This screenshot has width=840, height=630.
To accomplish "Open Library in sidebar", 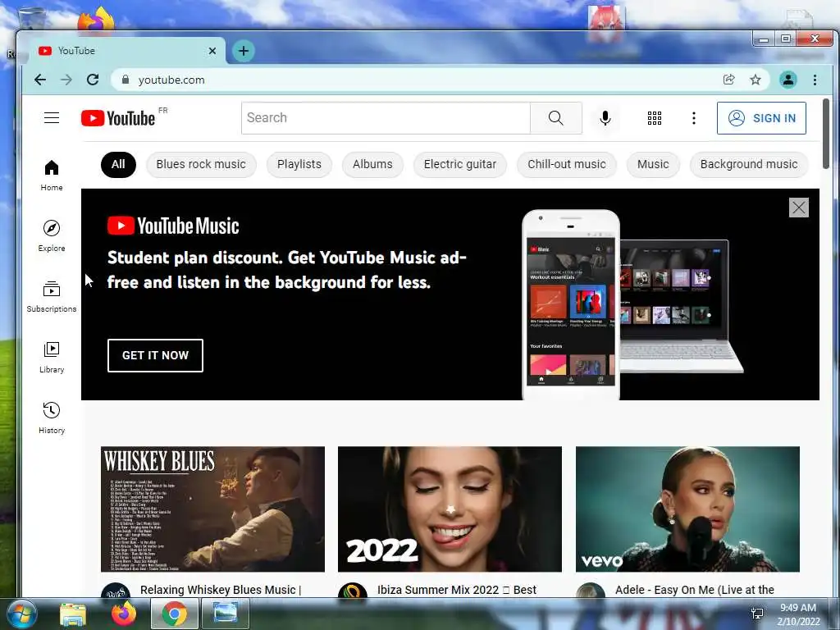I will pos(52,357).
